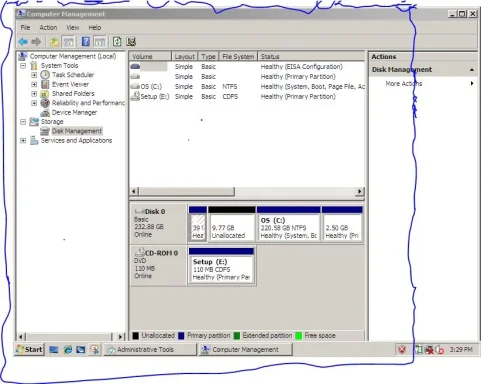
Task: Select the Setup (E:) volume row
Action: coord(247,97)
